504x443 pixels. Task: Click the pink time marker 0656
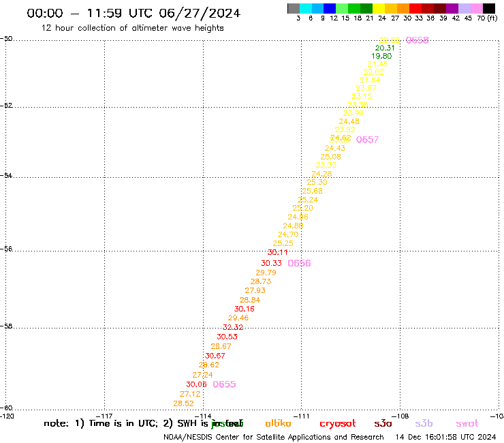click(x=299, y=263)
